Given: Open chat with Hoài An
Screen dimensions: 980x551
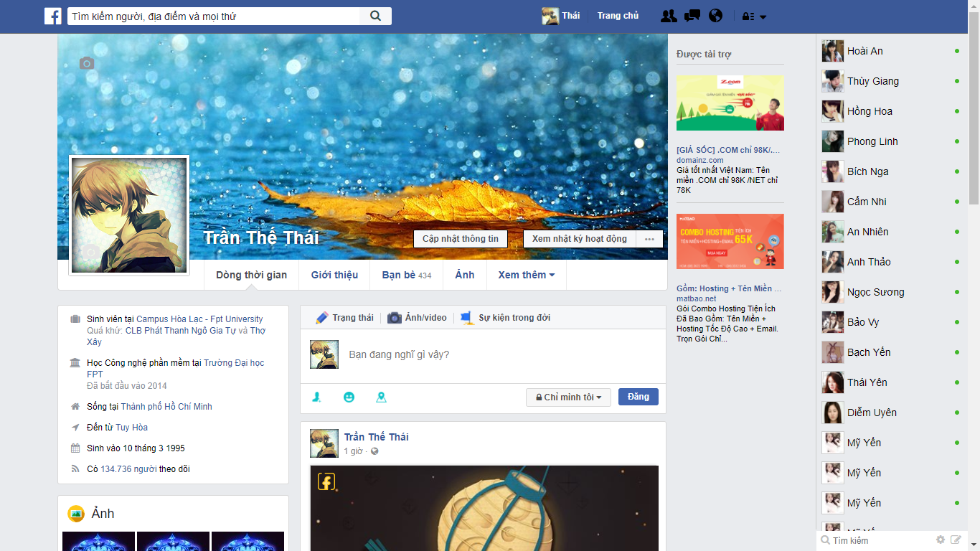Looking at the screenshot, I should pyautogui.click(x=892, y=51).
